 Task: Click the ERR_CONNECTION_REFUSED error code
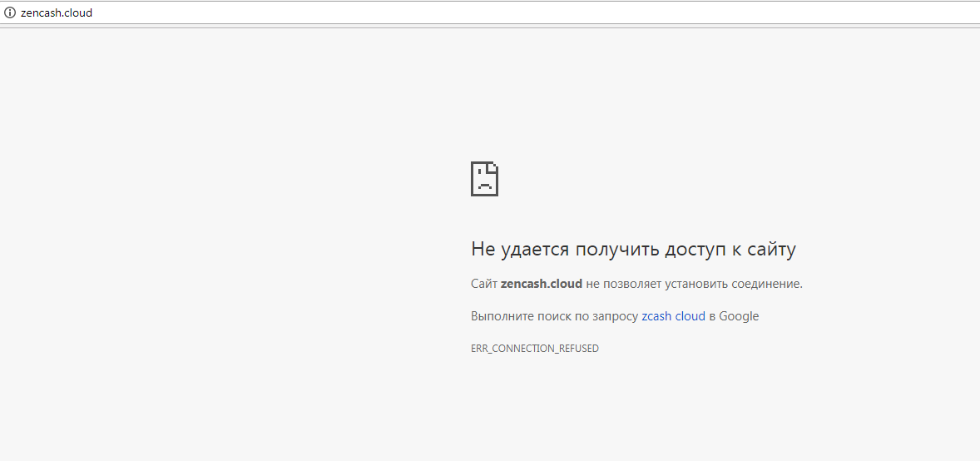tap(534, 349)
